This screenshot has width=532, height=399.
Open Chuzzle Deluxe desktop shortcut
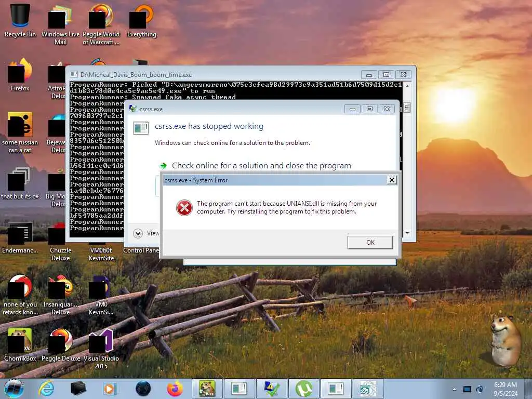[60, 242]
